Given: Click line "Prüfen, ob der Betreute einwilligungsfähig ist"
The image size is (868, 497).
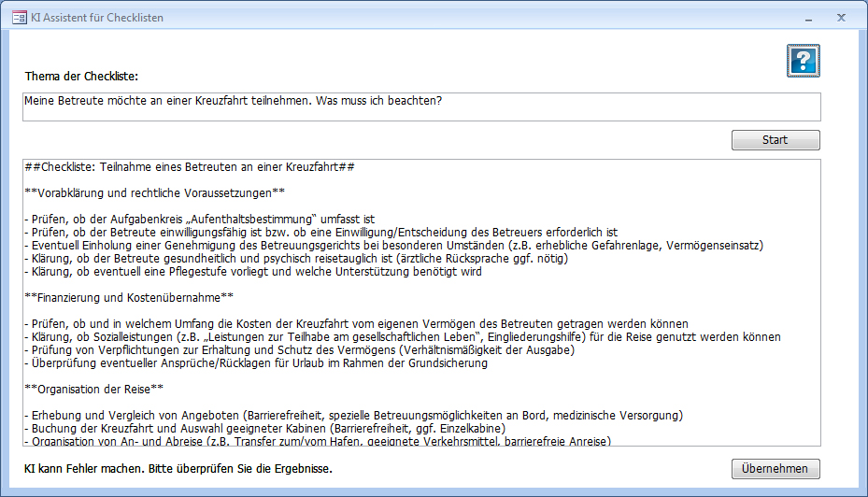Looking at the screenshot, I should [x=321, y=233].
